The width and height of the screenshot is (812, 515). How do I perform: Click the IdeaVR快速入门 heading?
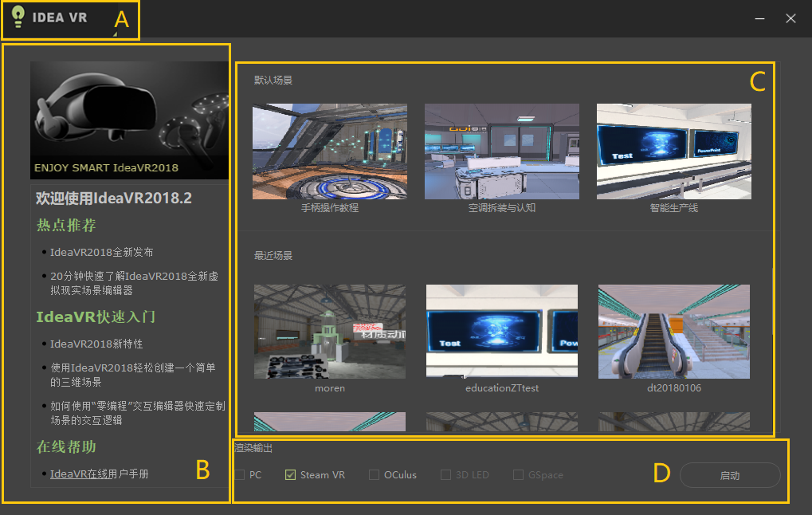tap(96, 316)
